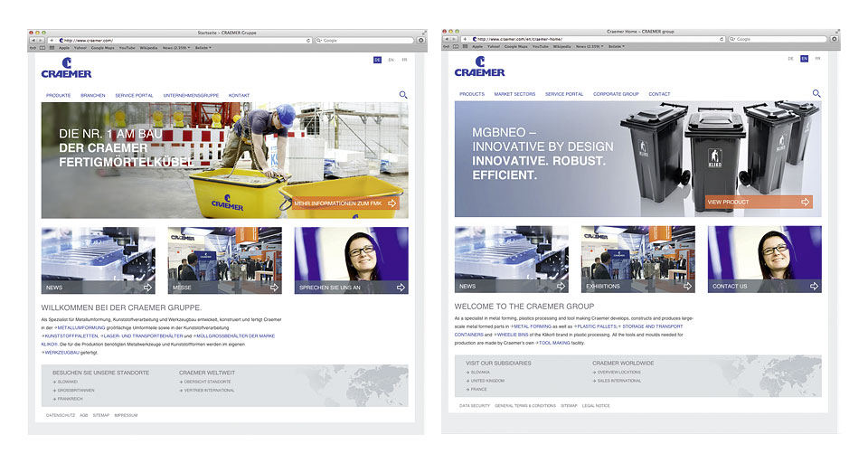Switch language to FR on the German page

404,60
